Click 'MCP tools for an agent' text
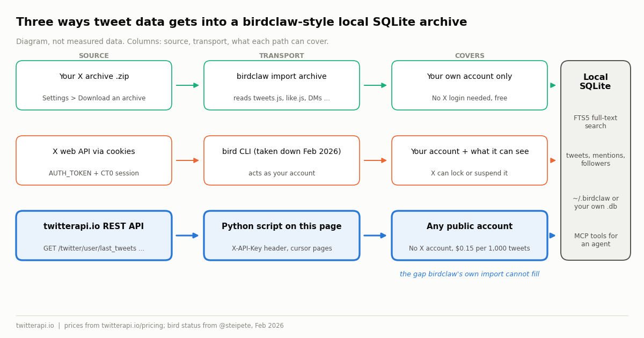This screenshot has height=338, width=644. (596, 240)
